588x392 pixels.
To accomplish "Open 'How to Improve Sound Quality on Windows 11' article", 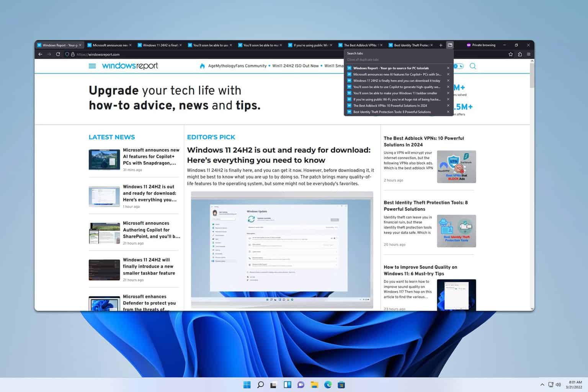I will [420, 270].
